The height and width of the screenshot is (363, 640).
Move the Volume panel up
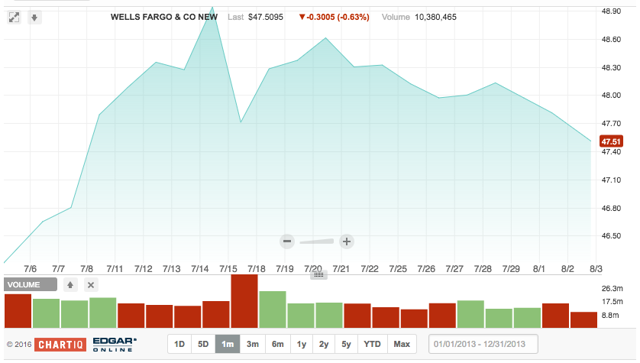70,285
